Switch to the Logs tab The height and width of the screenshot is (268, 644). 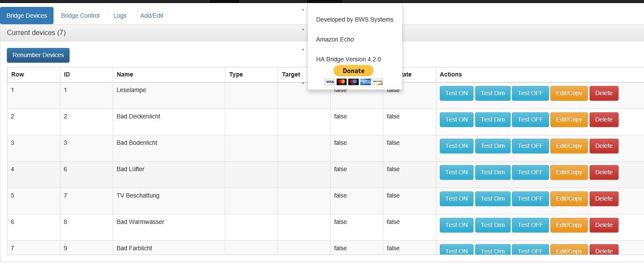tap(120, 16)
